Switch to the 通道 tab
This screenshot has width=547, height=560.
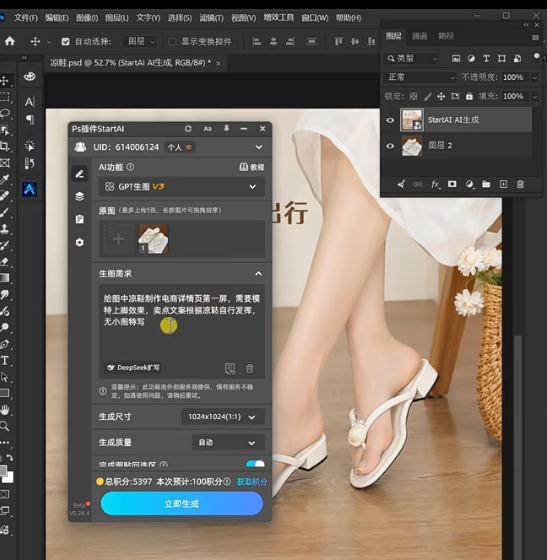(420, 36)
